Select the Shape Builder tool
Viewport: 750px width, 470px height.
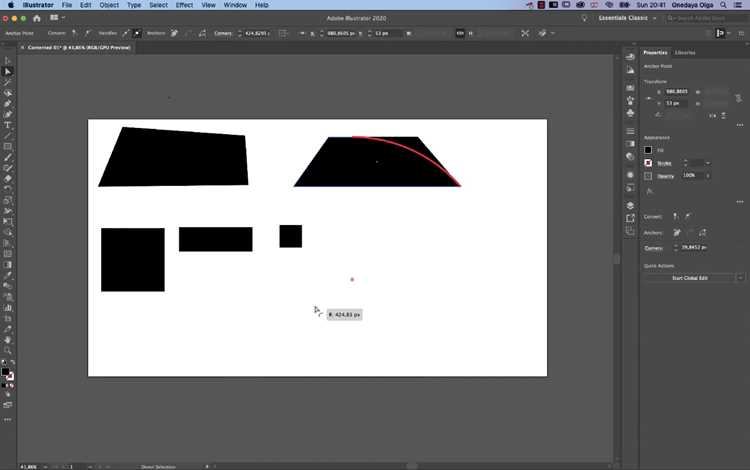8,232
